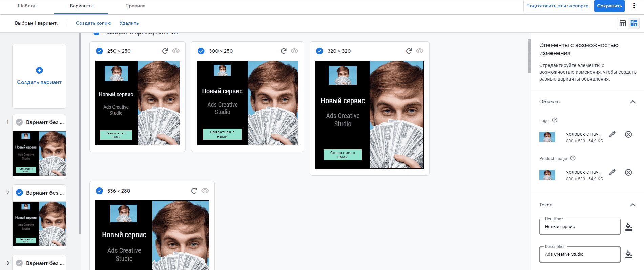This screenshot has width=644, height=270.
Task: Open Description text color fill icon
Action: click(629, 254)
